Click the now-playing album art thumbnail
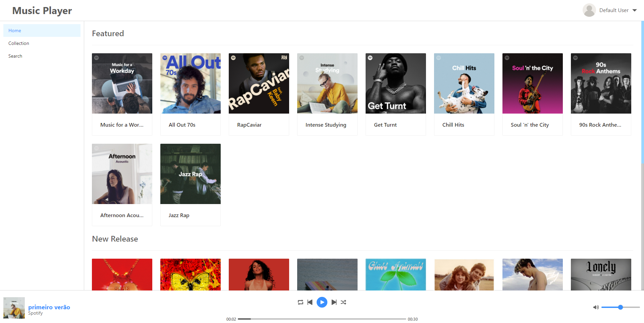The height and width of the screenshot is (323, 644). 14,308
